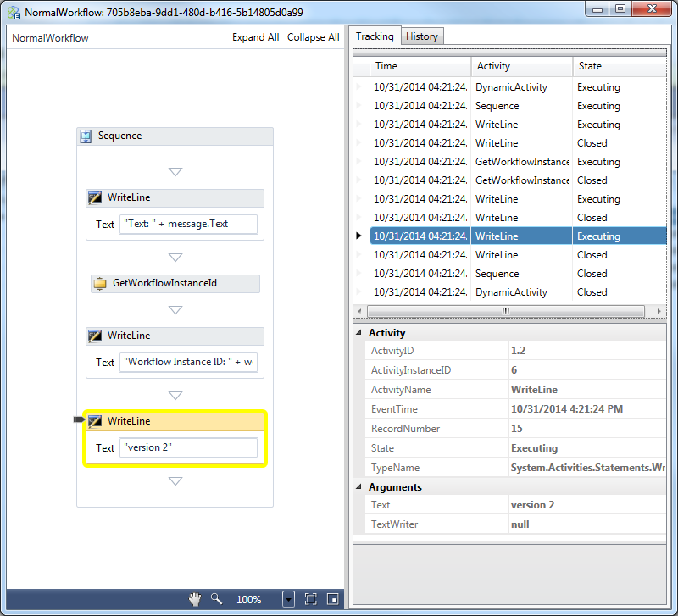Click the tracking list horizontal scrollbar thumb

click(505, 311)
